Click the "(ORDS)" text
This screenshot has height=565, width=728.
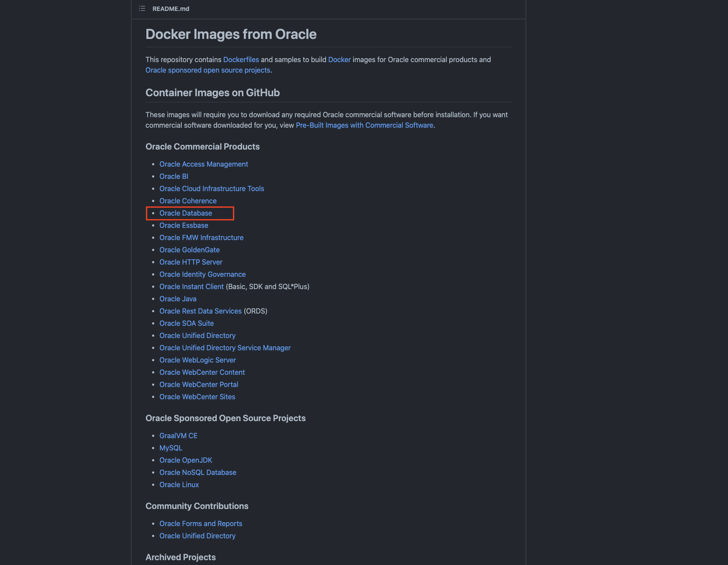point(256,311)
